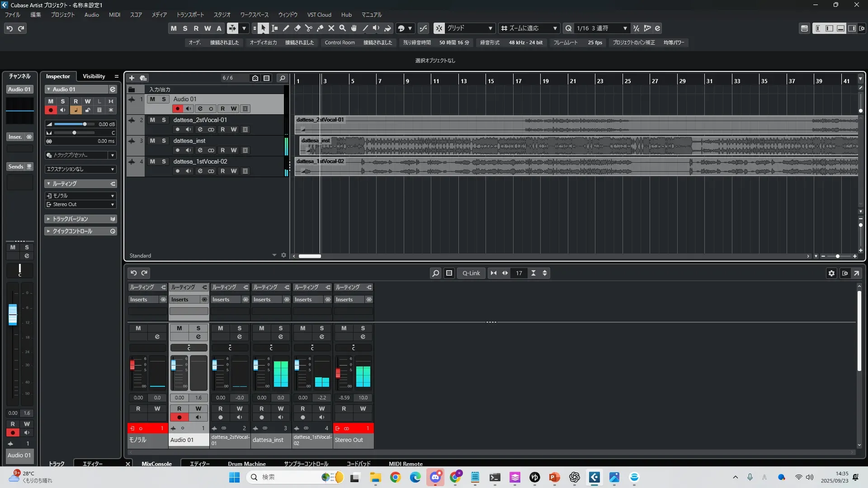Open the Drum Machine lower zone tab

pos(246,464)
